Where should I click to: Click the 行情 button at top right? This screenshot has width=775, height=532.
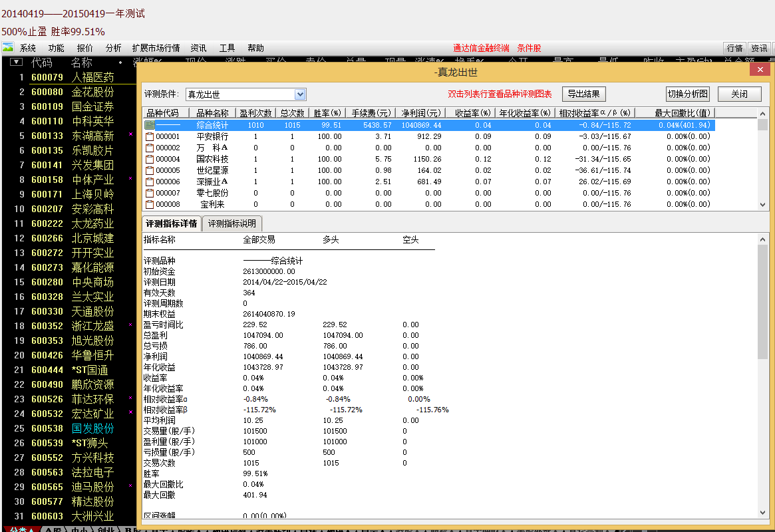(x=734, y=48)
